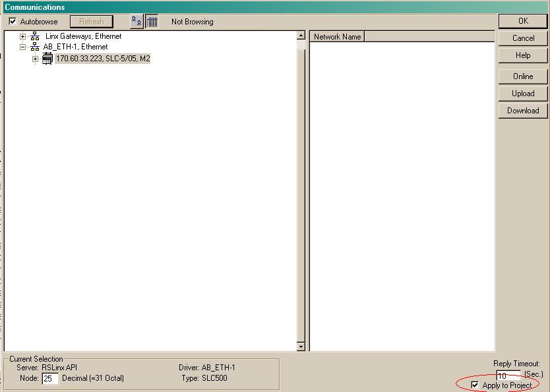Screen dimensions: 550x392
Task: Click the Upload button
Action: [x=523, y=94]
